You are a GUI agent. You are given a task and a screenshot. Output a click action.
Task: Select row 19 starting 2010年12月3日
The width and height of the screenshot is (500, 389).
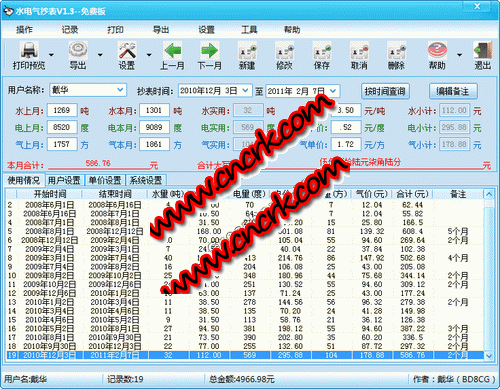pyautogui.click(x=245, y=355)
